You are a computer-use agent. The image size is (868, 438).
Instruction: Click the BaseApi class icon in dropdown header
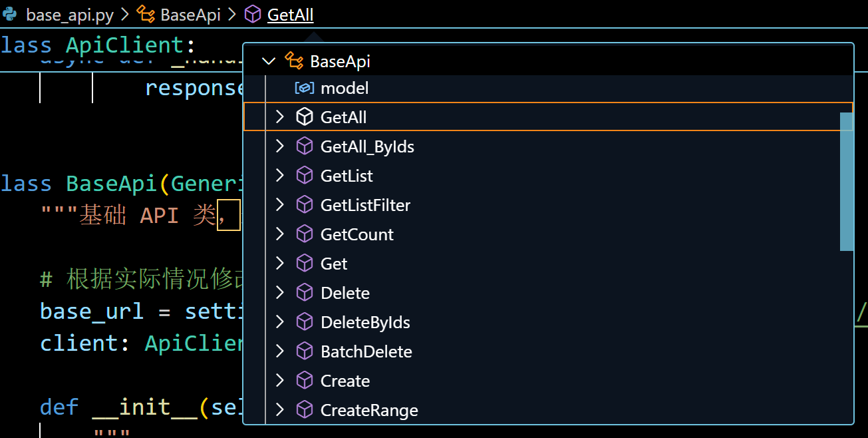click(x=294, y=61)
